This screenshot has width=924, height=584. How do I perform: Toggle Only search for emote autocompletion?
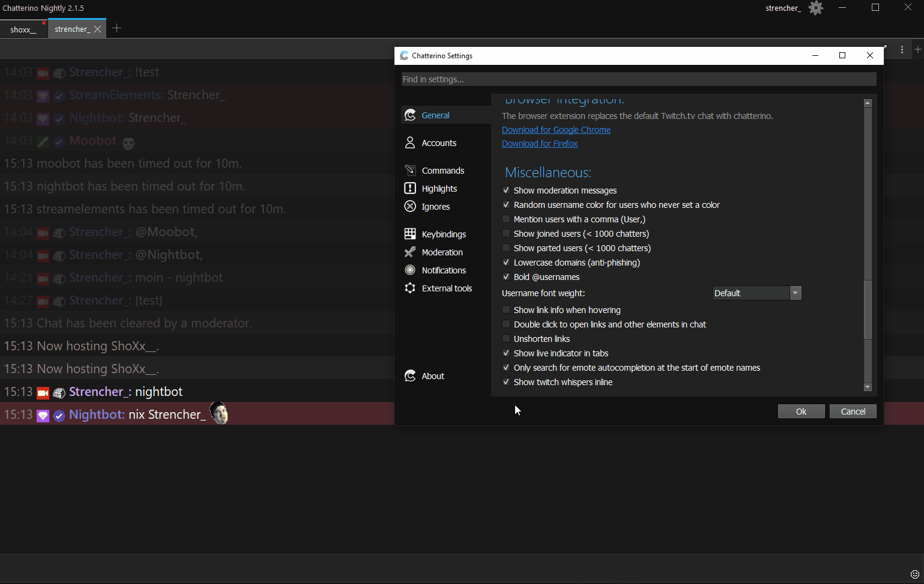coord(506,367)
